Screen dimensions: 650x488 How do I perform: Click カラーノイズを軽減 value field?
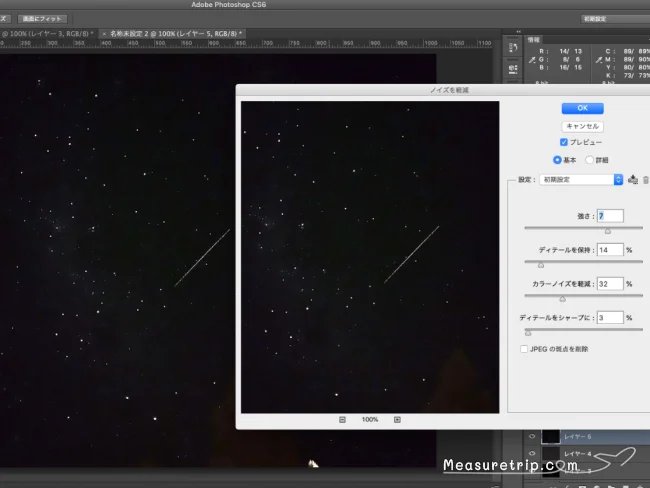610,284
